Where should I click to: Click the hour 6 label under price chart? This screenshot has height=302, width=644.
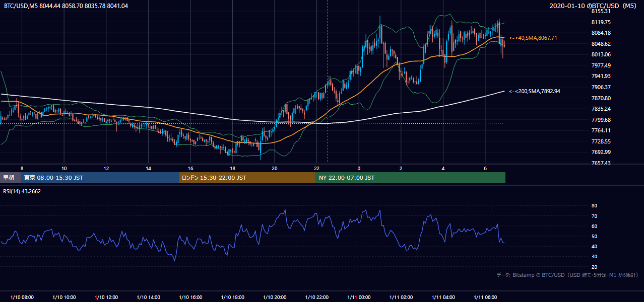485,168
